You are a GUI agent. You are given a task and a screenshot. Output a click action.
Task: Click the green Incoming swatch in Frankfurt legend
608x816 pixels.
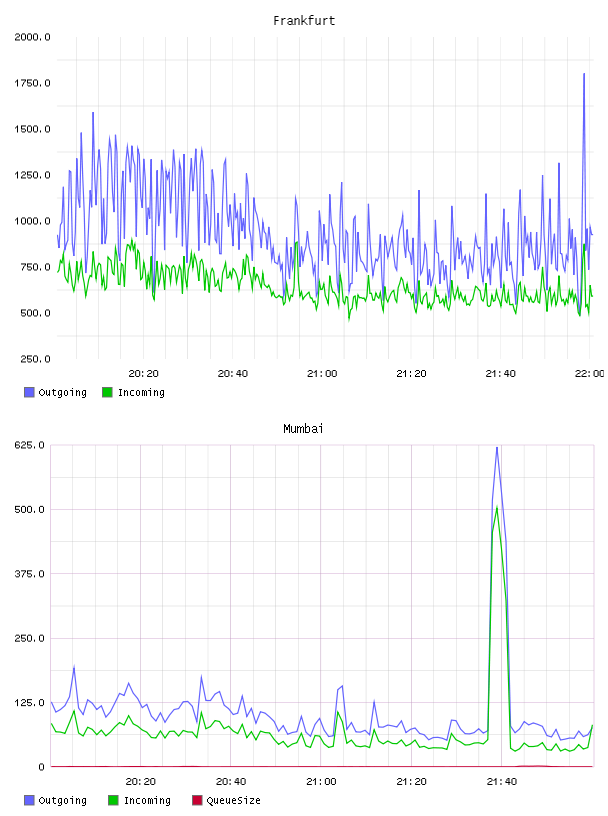pyautogui.click(x=107, y=392)
